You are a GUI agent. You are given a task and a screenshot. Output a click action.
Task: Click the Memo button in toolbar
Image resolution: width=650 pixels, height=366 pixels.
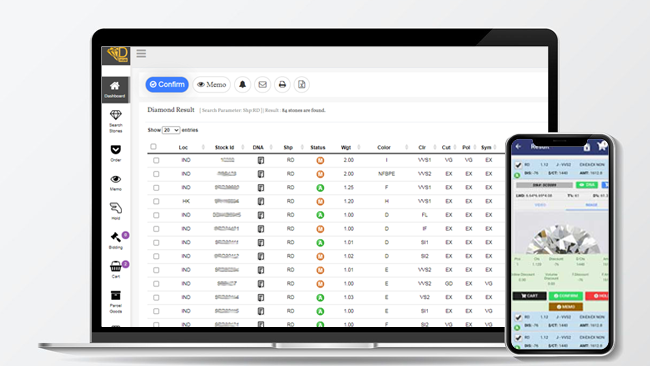[211, 85]
